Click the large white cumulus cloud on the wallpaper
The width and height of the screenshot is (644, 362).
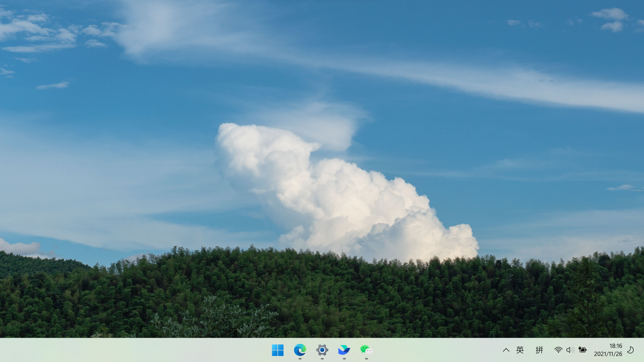click(340, 196)
